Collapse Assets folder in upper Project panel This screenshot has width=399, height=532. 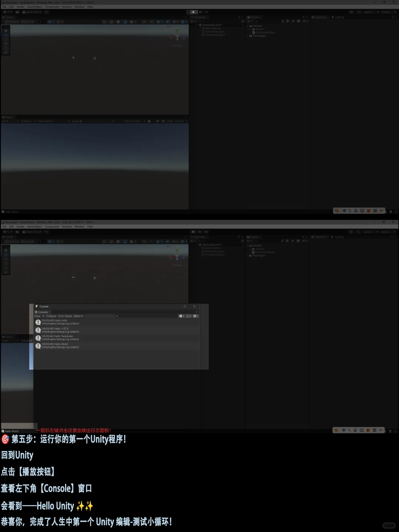(x=248, y=26)
